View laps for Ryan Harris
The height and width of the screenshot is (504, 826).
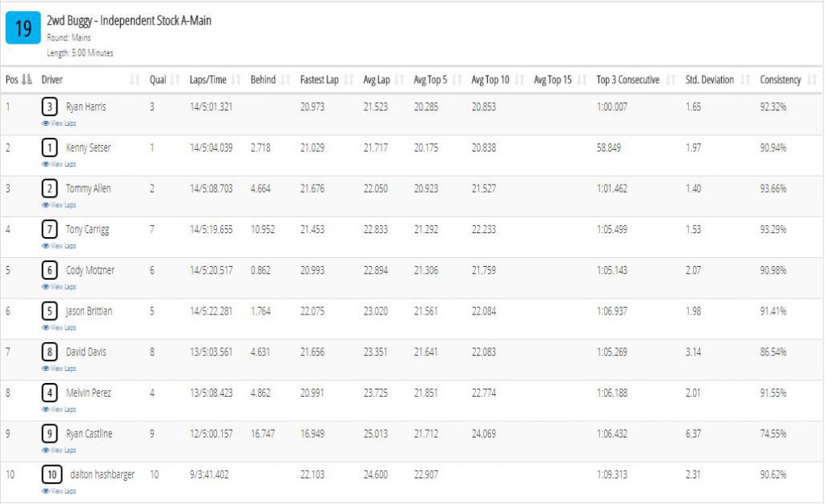59,123
